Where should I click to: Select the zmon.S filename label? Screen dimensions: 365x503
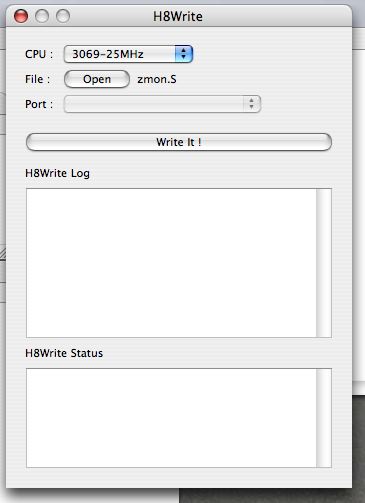(x=157, y=79)
